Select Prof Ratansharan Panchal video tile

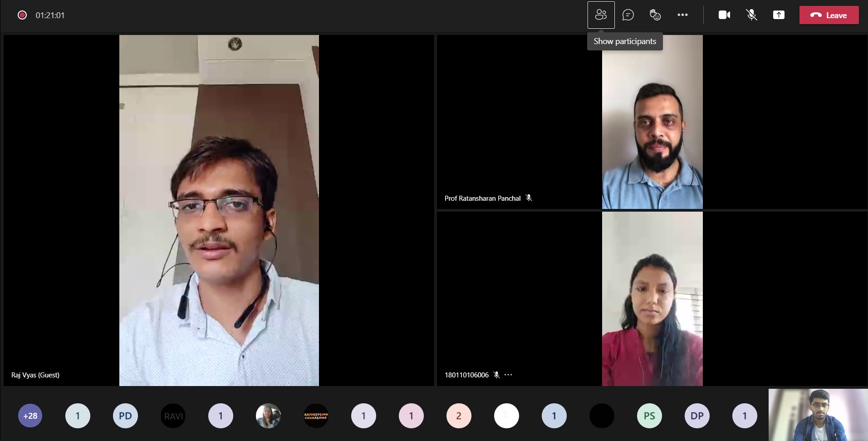pyautogui.click(x=652, y=122)
